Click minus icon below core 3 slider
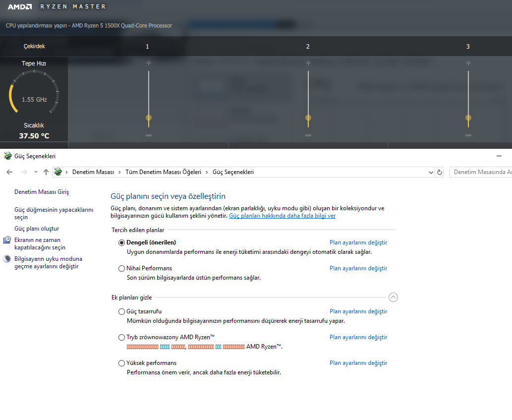This screenshot has width=512, height=420. pos(468,135)
